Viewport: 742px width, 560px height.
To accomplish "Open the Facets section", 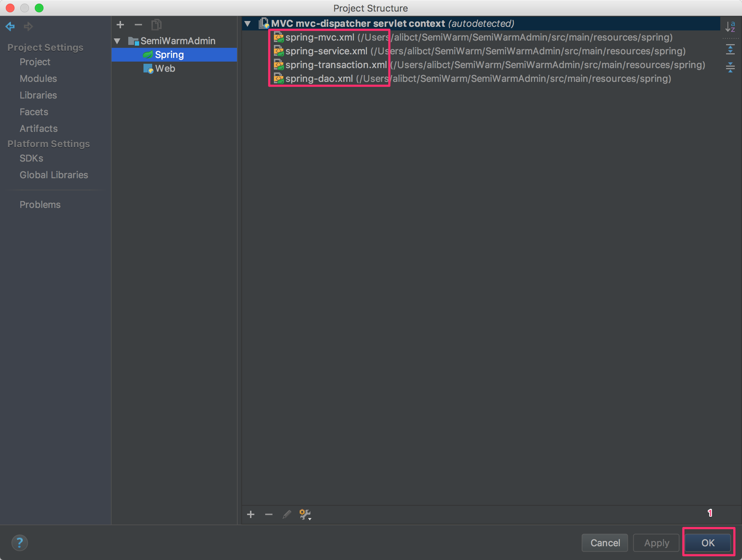I will [34, 112].
